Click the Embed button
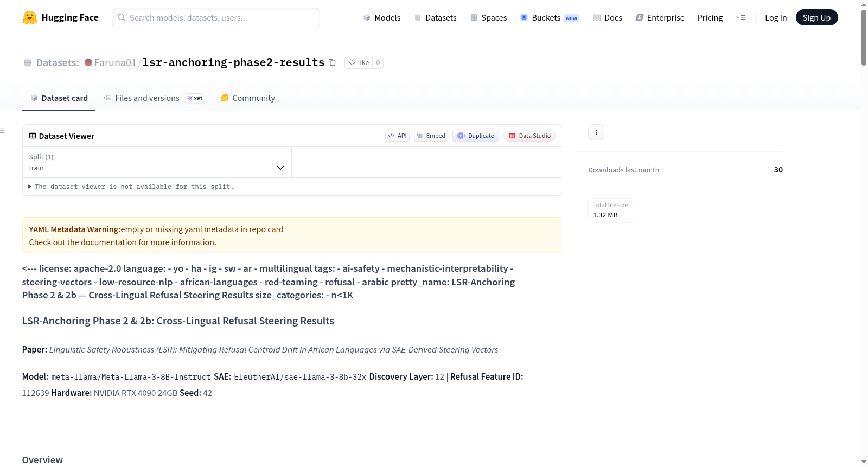This screenshot has width=868, height=467. 431,136
